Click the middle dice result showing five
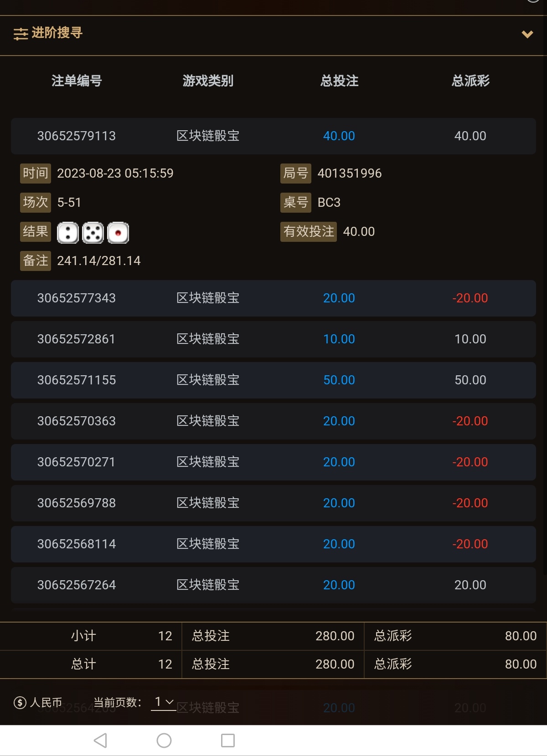Viewport: 547px width, 756px height. tap(93, 233)
